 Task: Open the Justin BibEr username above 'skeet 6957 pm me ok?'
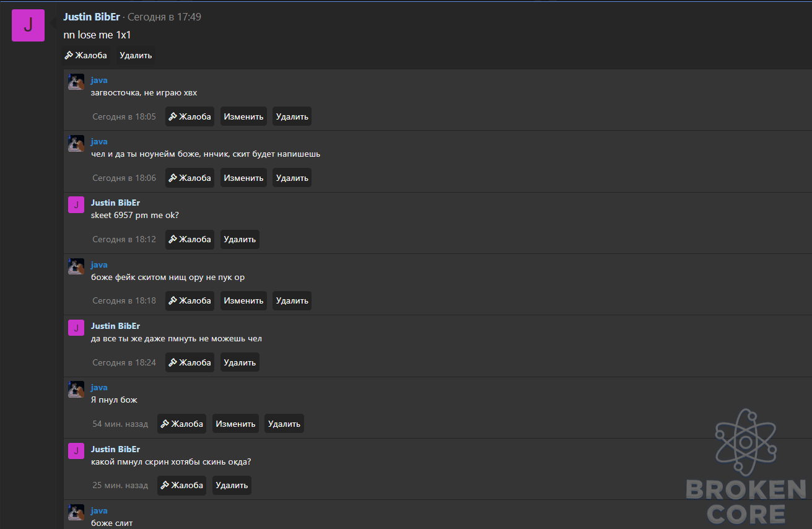tap(115, 203)
